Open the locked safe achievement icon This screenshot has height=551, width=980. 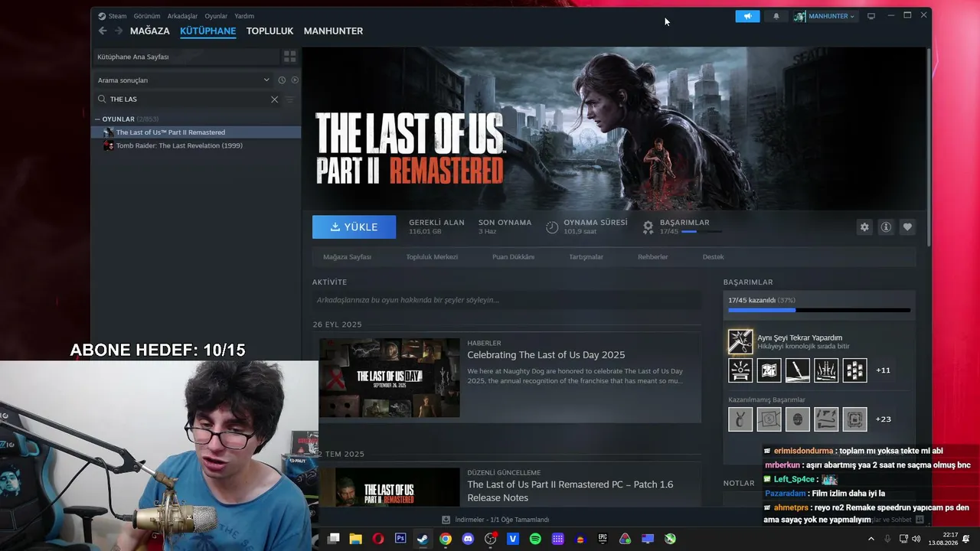pos(855,419)
